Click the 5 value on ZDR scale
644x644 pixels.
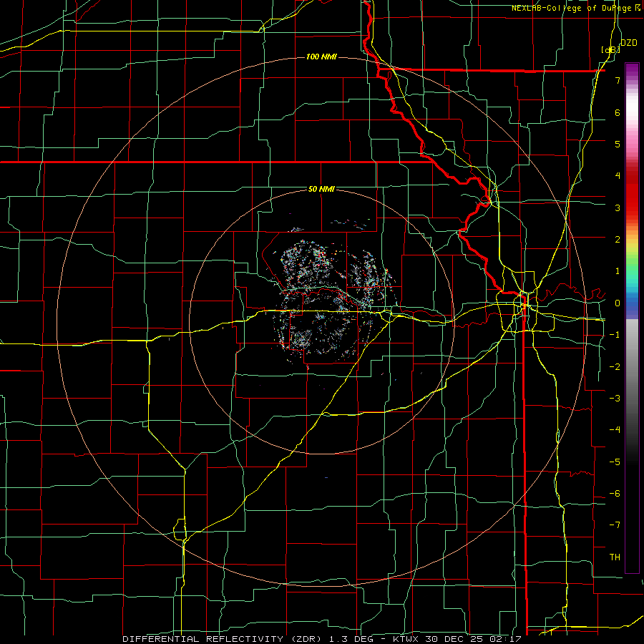[x=618, y=144]
